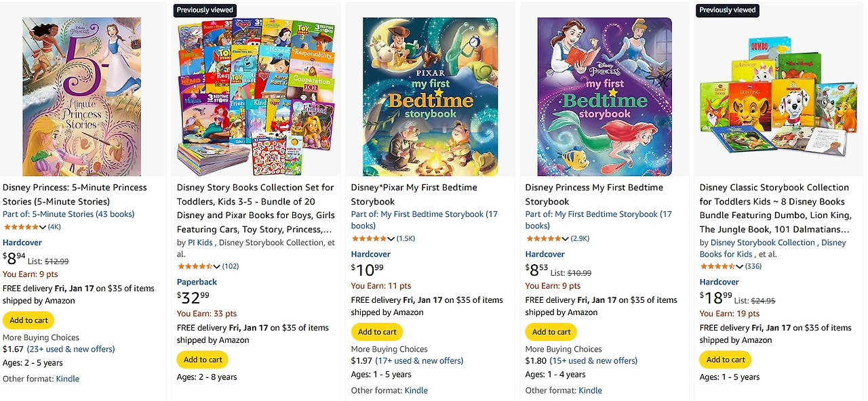Image resolution: width=868 pixels, height=401 pixels.
Task: Open the '5-Minute Stories (43 books)' series link
Action: 83,214
